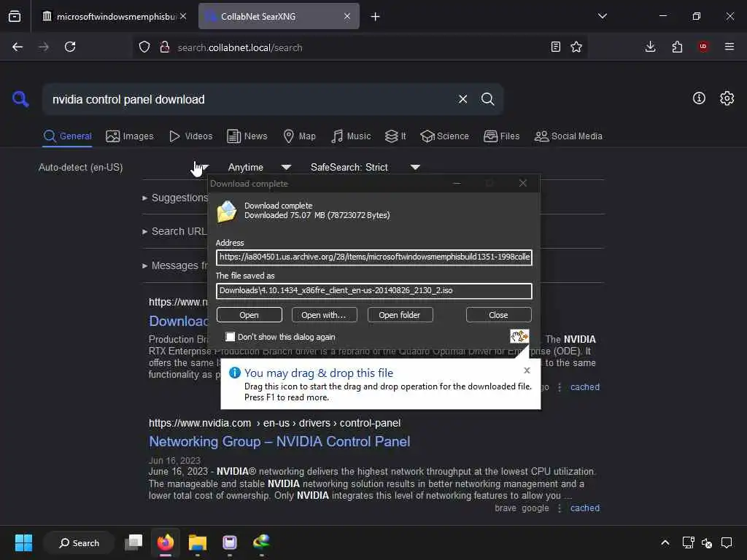Click the shield tracking protection icon
Screen dimensions: 747x560
point(144,47)
